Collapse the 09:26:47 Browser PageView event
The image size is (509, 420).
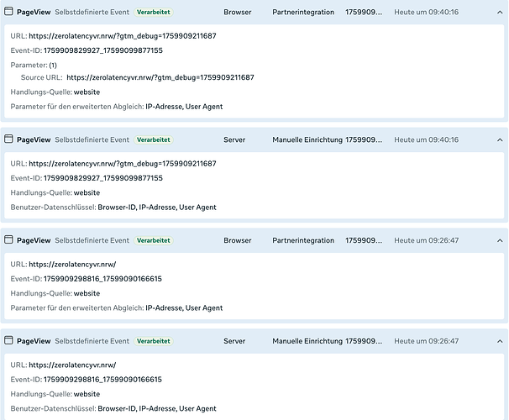point(499,240)
